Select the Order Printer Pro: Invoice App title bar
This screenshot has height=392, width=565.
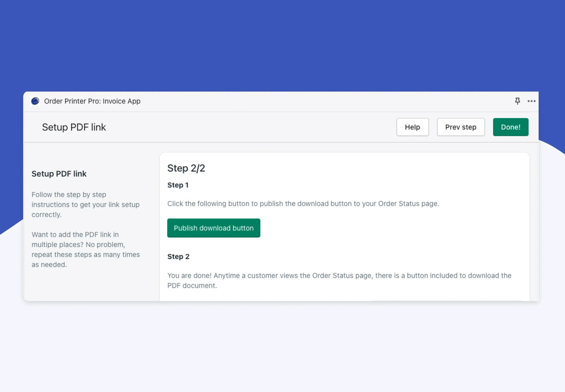click(x=92, y=101)
